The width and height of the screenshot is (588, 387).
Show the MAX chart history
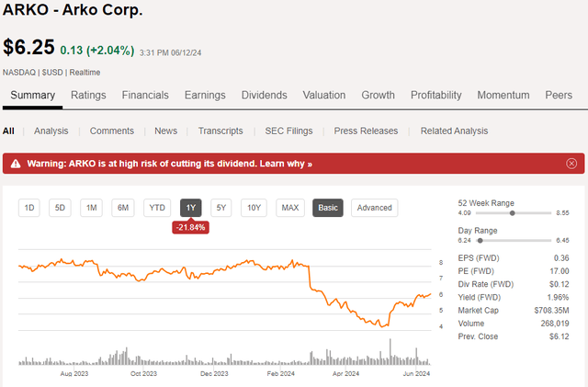[290, 208]
